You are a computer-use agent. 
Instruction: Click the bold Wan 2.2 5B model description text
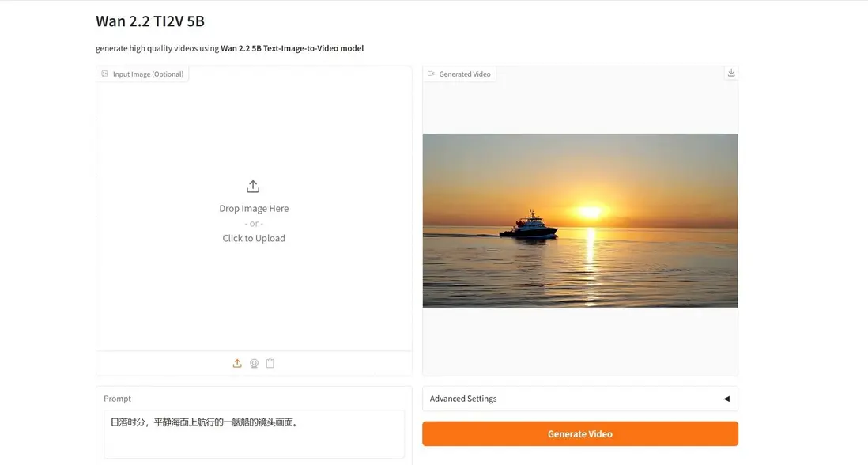292,48
